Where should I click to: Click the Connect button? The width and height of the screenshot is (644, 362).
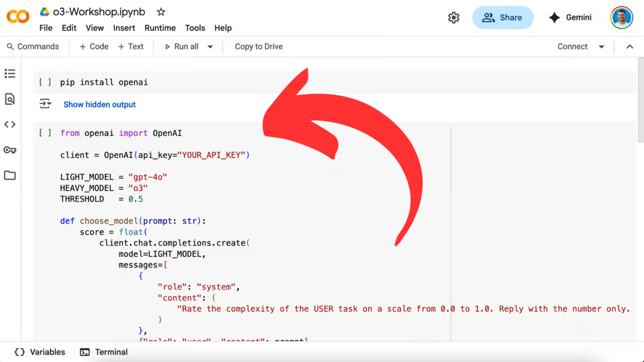pos(572,46)
